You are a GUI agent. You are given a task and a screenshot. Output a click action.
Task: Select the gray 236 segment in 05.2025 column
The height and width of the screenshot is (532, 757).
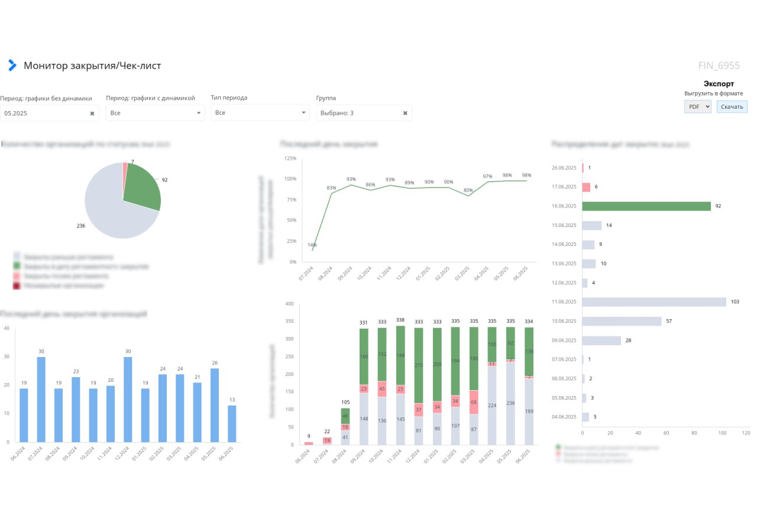tap(510, 403)
